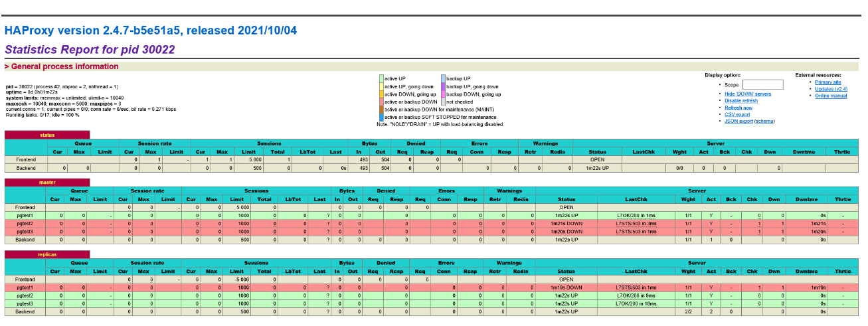Click the '0/0' weight cell in status Backend
Viewport: 868px width, 326px height.
[679, 168]
